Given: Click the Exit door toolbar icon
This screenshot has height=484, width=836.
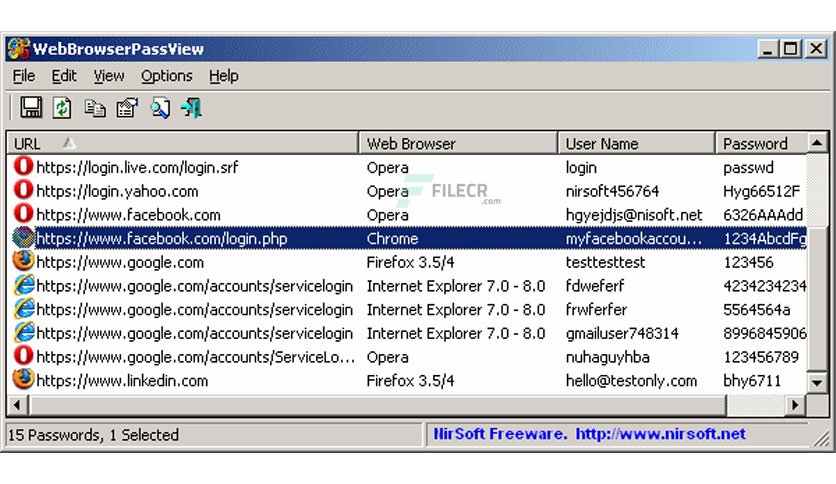Looking at the screenshot, I should pos(191,107).
